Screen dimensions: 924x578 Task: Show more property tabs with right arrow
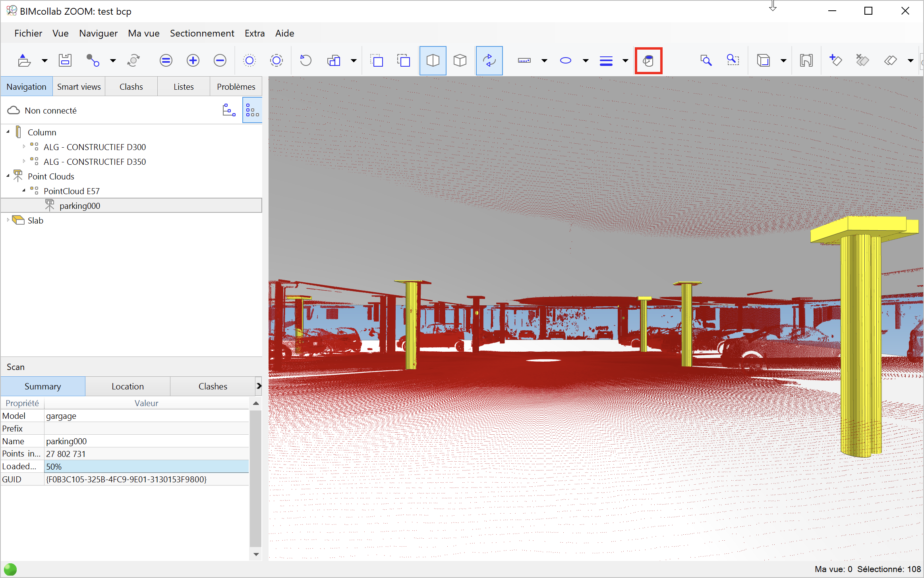coord(259,386)
